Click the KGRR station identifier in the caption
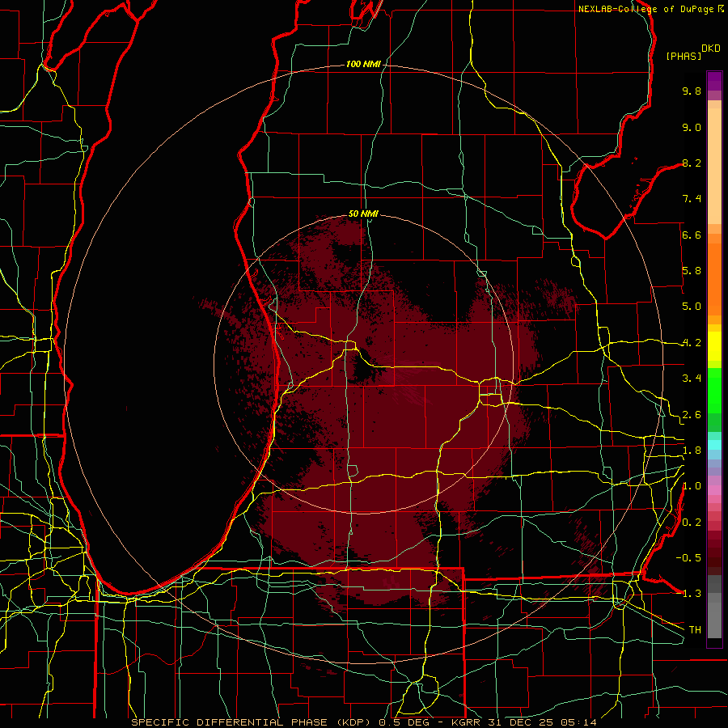 coord(466,722)
